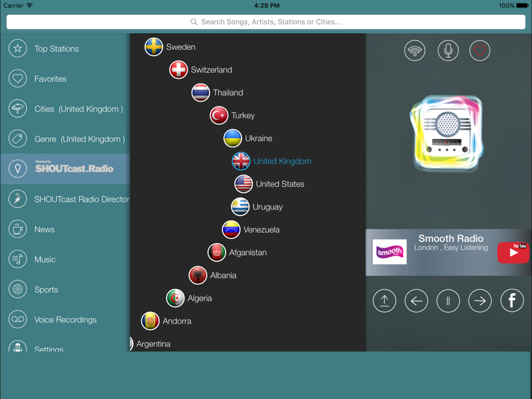Viewport: 532px width, 399px height.
Task: Select Algeria flag icon
Action: (x=176, y=298)
